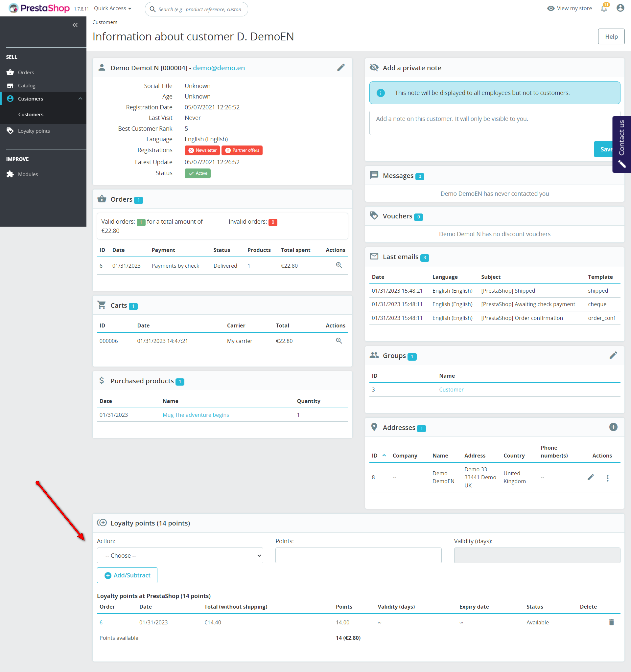Click the edit customer pencil icon
The height and width of the screenshot is (672, 631).
pyautogui.click(x=341, y=68)
